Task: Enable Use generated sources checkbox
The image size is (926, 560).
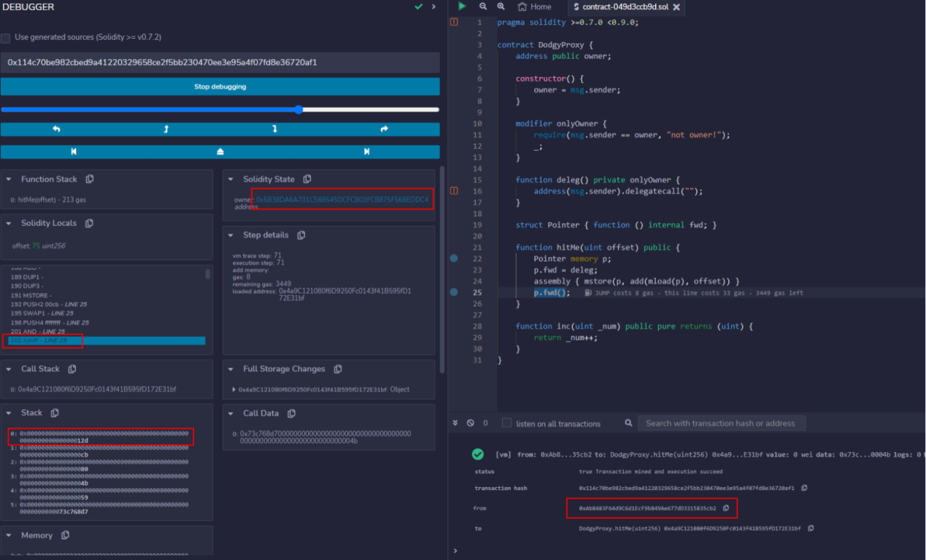Action: point(6,38)
